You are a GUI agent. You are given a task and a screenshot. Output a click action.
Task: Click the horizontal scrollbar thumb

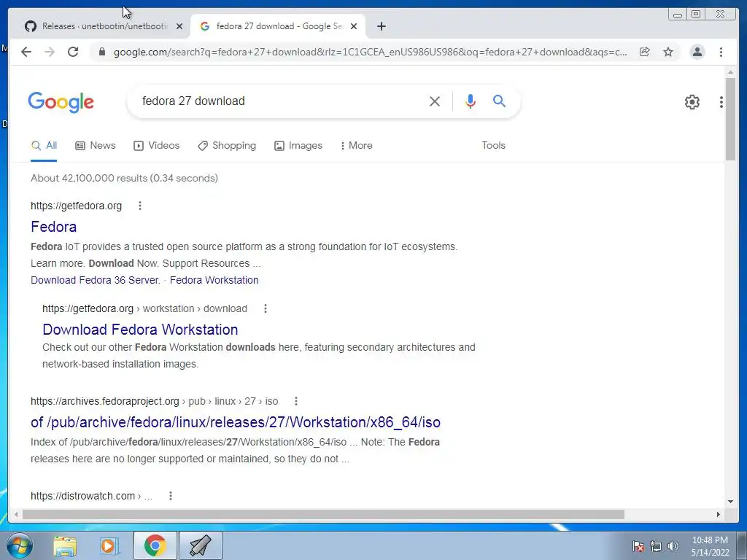(323, 514)
